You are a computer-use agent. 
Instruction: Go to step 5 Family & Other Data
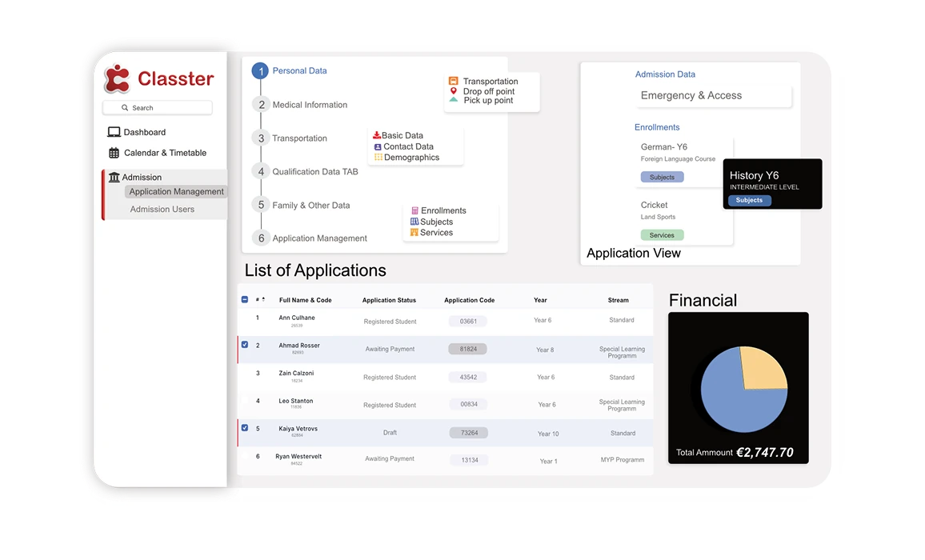tap(310, 205)
